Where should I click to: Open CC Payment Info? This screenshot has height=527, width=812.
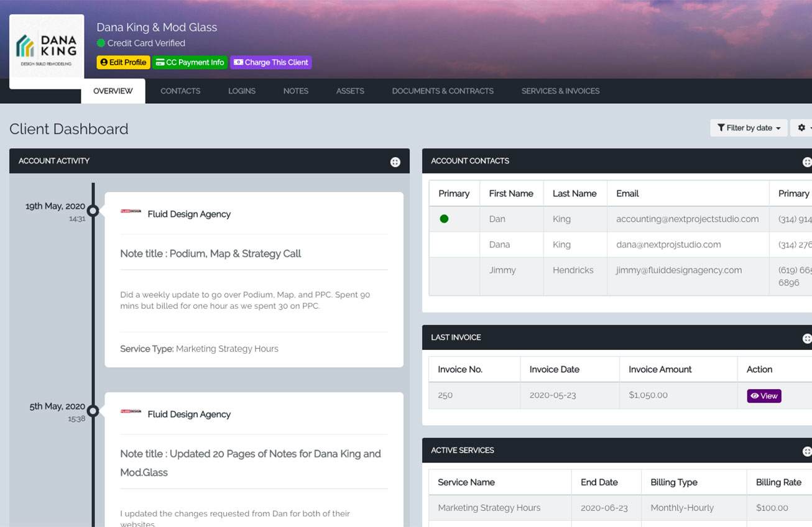190,62
